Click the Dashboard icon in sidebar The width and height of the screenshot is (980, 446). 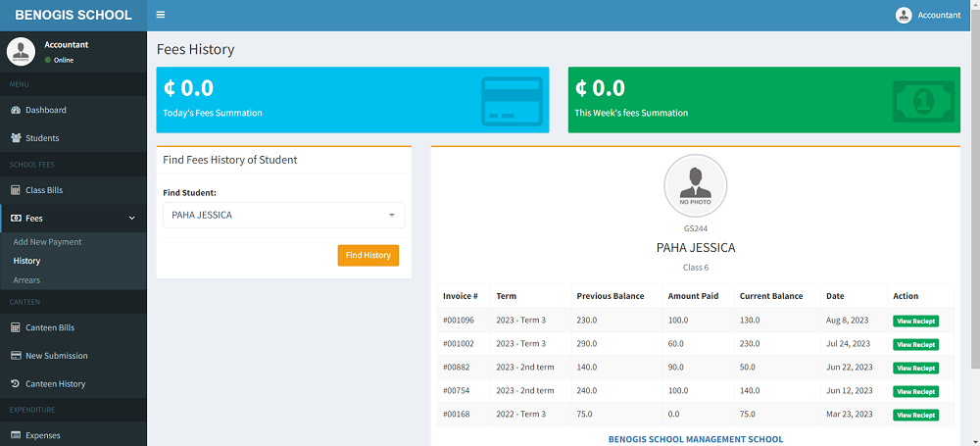click(16, 110)
